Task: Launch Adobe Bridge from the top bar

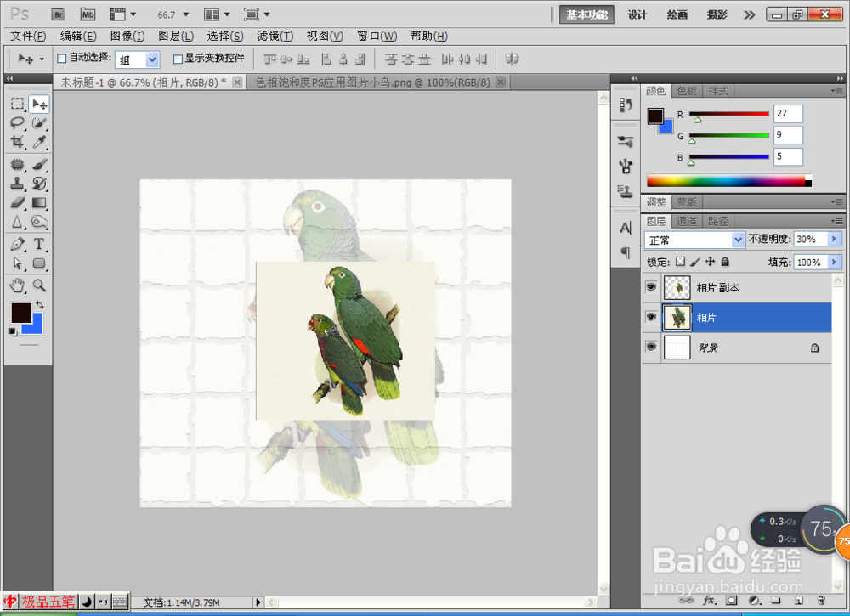Action: coord(58,14)
